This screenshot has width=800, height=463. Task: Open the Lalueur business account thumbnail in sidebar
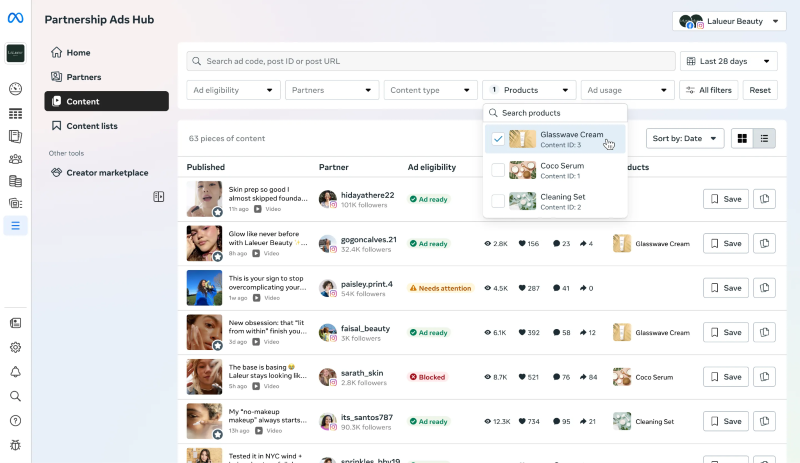15,53
